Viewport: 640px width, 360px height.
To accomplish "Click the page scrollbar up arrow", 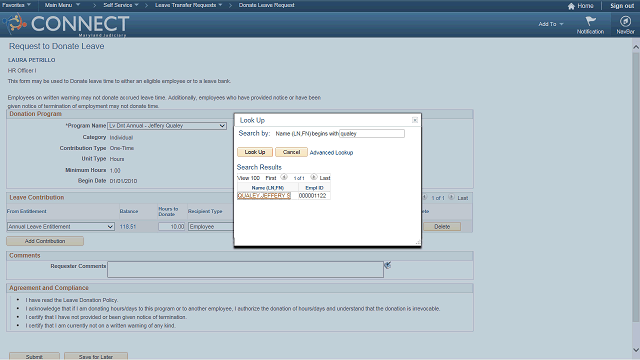I will 636,47.
